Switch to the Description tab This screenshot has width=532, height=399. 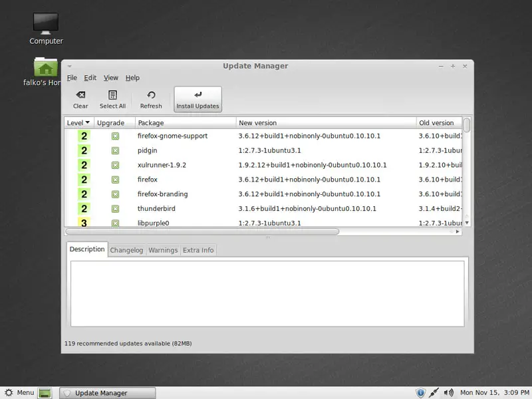click(87, 249)
